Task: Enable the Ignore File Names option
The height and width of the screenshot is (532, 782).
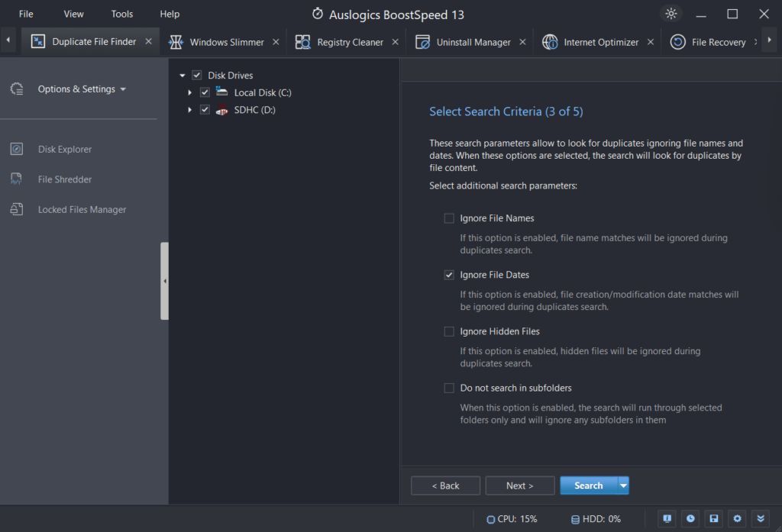Action: click(449, 218)
